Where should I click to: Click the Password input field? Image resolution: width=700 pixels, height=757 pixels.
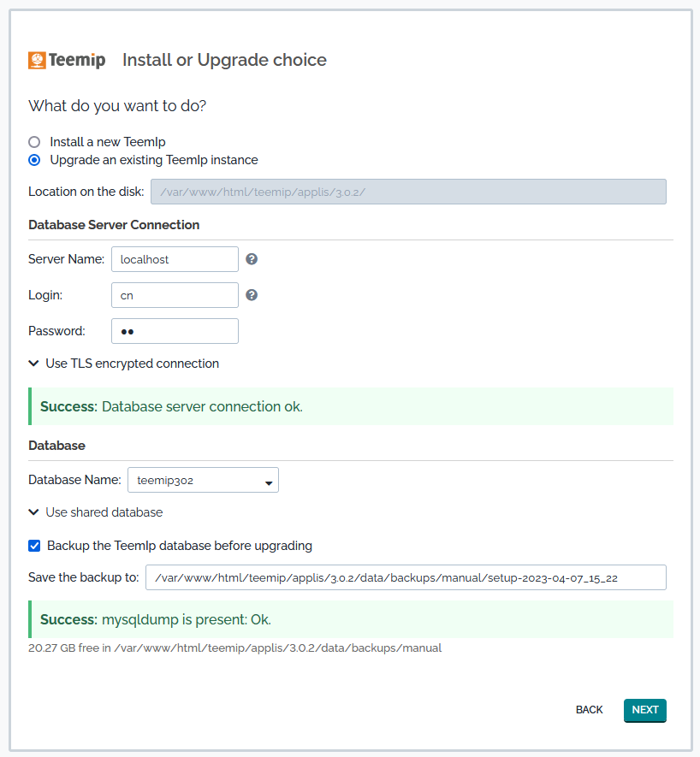[175, 331]
